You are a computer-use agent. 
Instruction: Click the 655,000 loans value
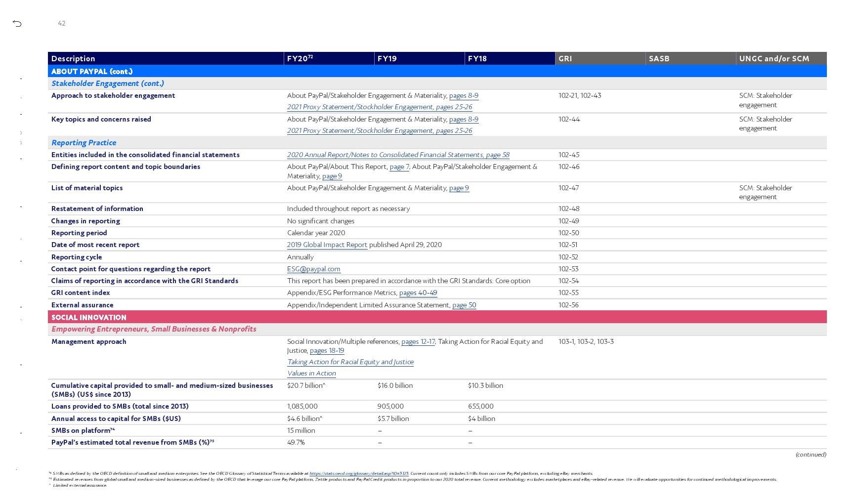coord(481,407)
